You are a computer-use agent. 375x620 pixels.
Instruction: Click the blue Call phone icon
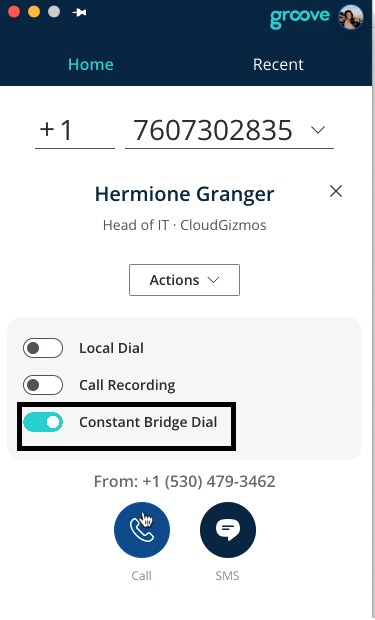pos(142,529)
